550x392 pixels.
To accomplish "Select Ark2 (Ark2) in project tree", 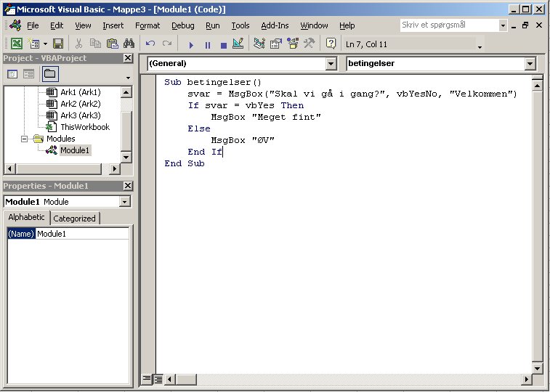I will pyautogui.click(x=81, y=104).
